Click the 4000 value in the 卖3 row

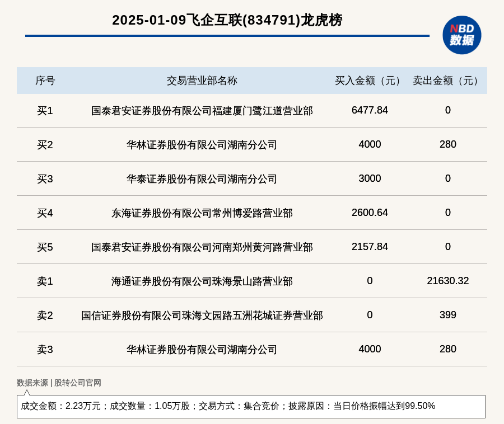pos(370,348)
